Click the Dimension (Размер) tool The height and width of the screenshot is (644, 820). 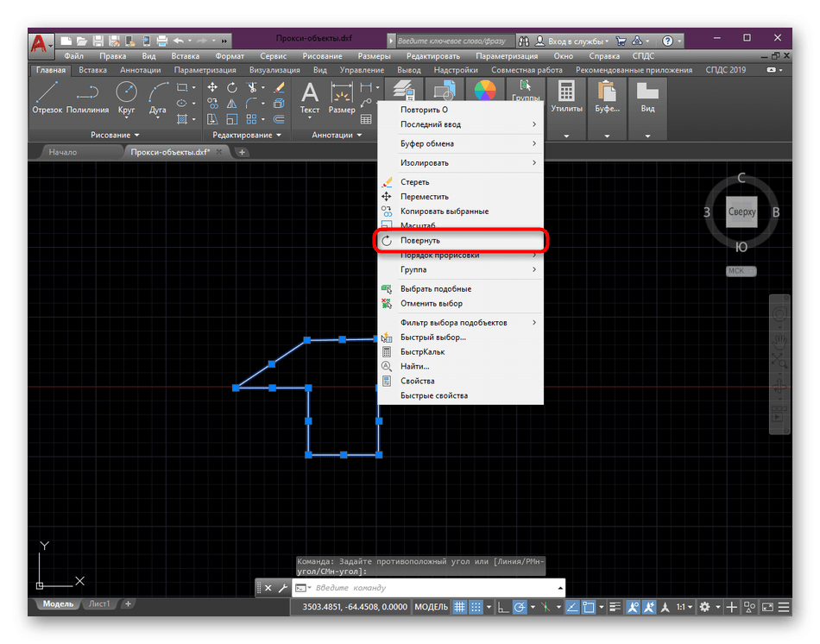click(342, 98)
